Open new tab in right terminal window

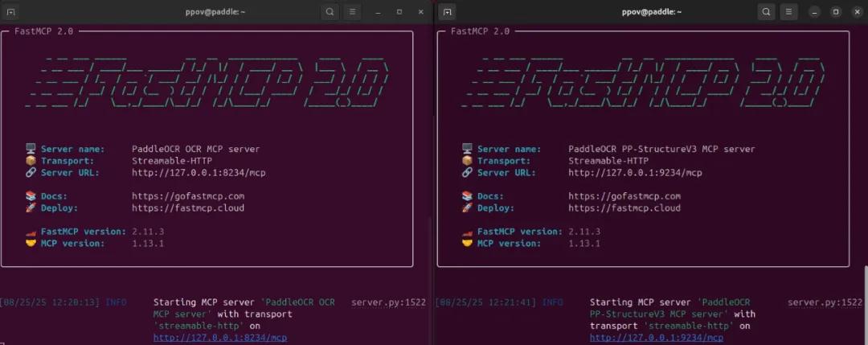pyautogui.click(x=448, y=11)
